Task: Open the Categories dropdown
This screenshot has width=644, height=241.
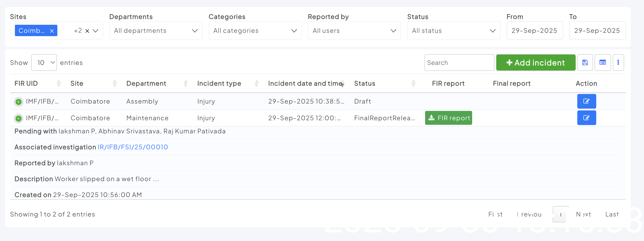Action: coord(255,31)
